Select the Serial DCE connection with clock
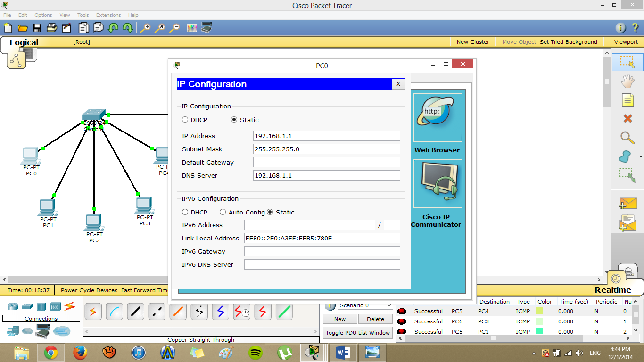The width and height of the screenshot is (644, 362). pos(241,312)
